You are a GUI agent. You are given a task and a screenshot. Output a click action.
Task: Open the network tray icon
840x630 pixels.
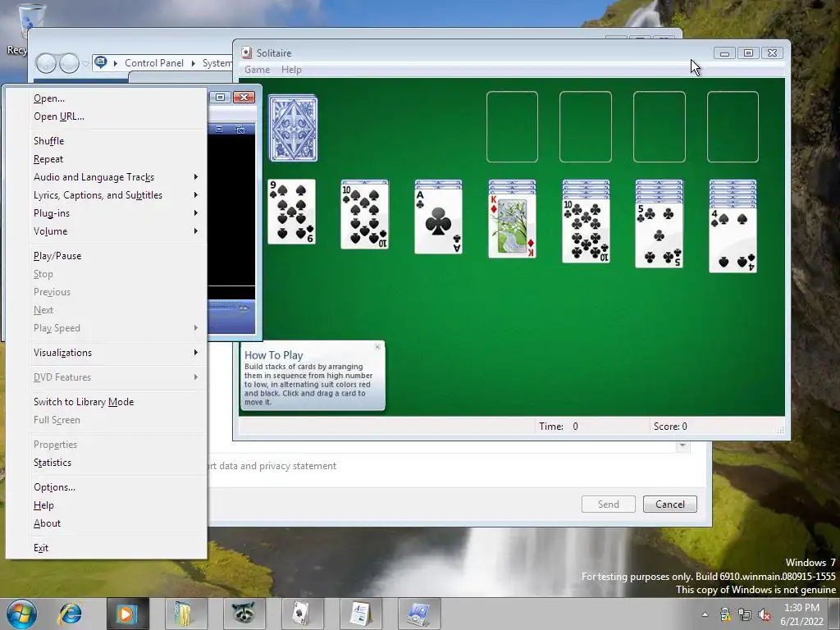pos(745,614)
